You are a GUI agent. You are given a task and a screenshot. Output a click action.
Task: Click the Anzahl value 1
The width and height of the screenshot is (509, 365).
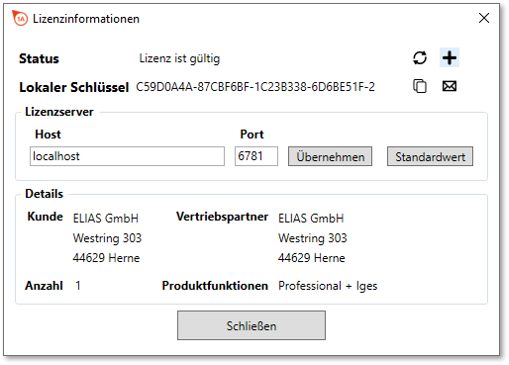pos(78,286)
